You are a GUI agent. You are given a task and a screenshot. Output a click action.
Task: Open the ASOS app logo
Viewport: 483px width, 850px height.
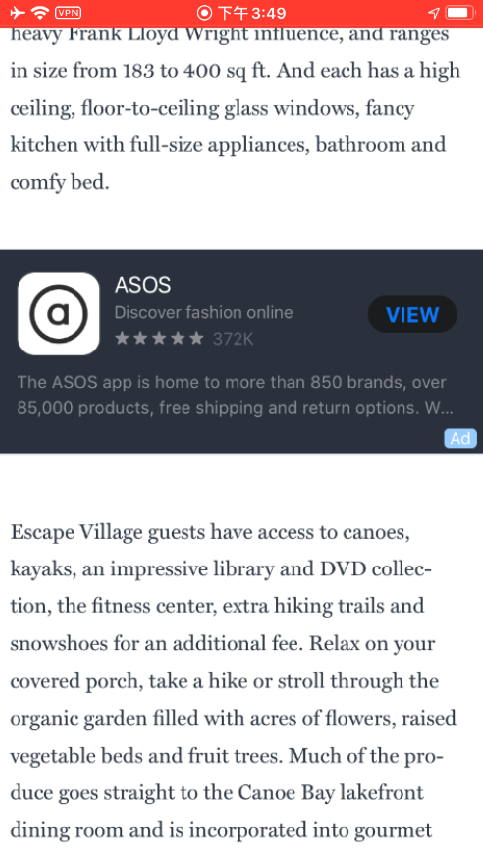[59, 313]
